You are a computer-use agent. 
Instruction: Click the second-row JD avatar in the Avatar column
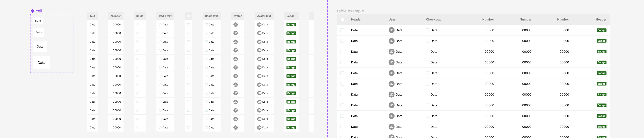(x=235, y=33)
